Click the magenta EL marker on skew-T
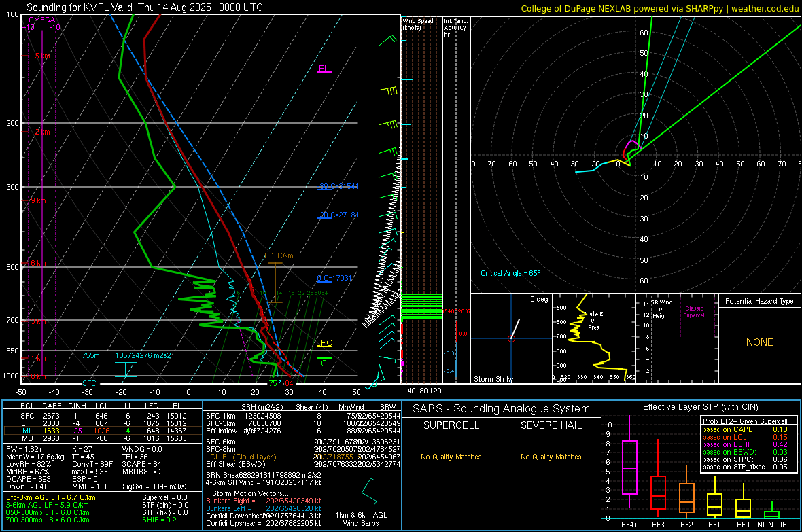This screenshot has width=802, height=532. click(x=324, y=69)
